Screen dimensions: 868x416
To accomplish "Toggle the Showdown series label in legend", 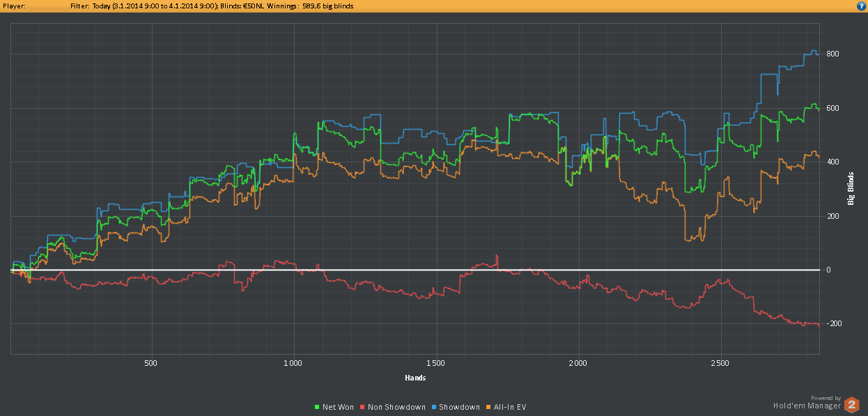I will [x=460, y=407].
